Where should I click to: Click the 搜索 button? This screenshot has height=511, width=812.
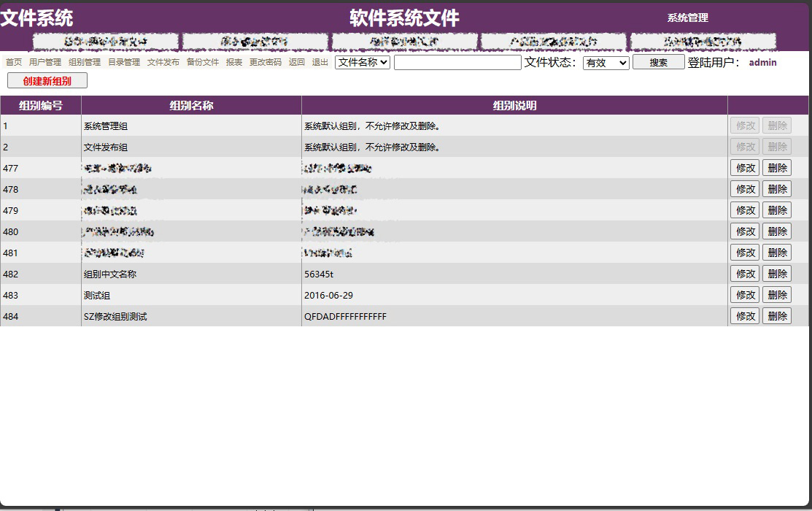[658, 62]
